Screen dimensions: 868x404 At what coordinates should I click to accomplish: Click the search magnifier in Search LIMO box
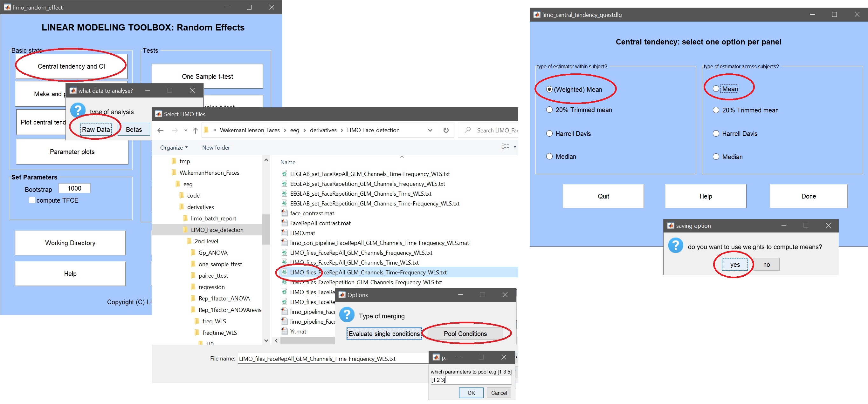[468, 130]
